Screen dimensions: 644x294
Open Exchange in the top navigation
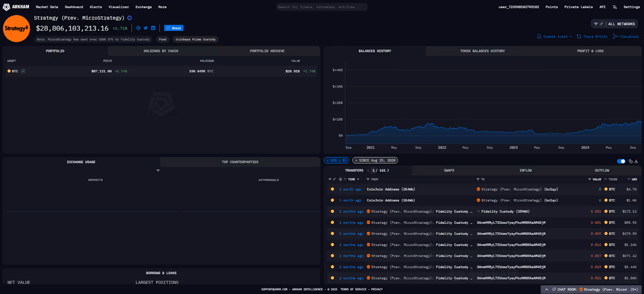[144, 7]
